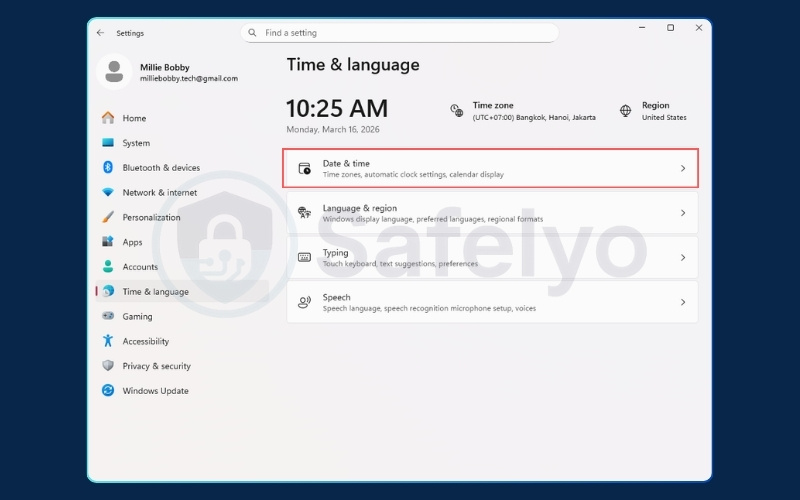This screenshot has height=500, width=800.
Task: Open the Date & time settings card
Action: point(491,168)
